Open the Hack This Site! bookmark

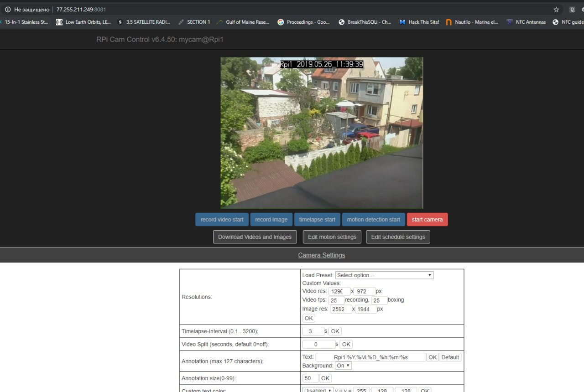tap(419, 22)
